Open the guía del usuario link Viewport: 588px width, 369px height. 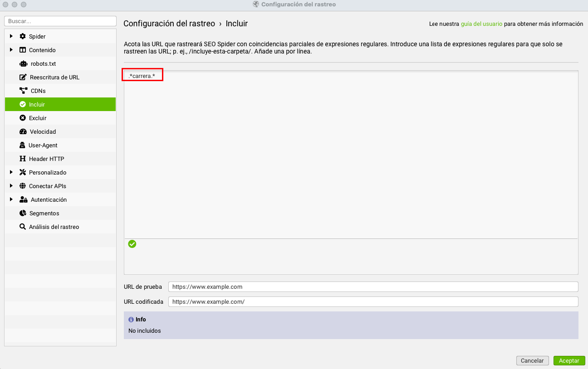[x=481, y=24]
